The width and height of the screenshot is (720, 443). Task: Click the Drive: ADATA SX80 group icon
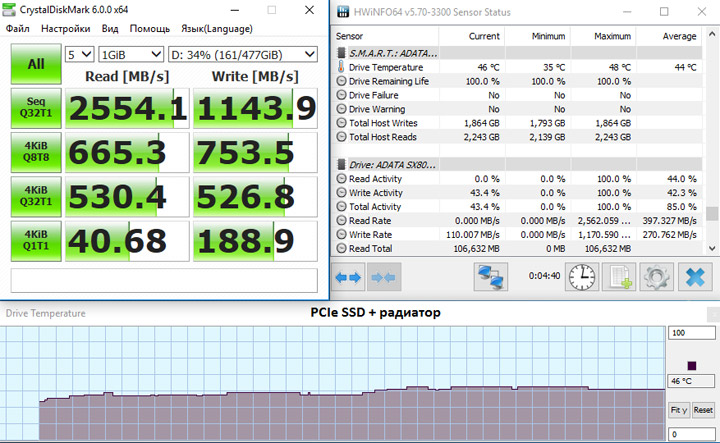click(341, 164)
